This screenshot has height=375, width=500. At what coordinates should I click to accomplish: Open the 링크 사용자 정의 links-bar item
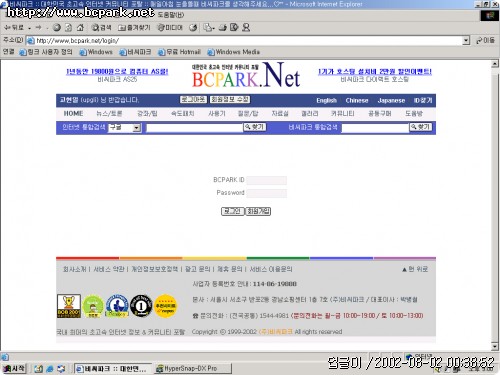[x=46, y=52]
